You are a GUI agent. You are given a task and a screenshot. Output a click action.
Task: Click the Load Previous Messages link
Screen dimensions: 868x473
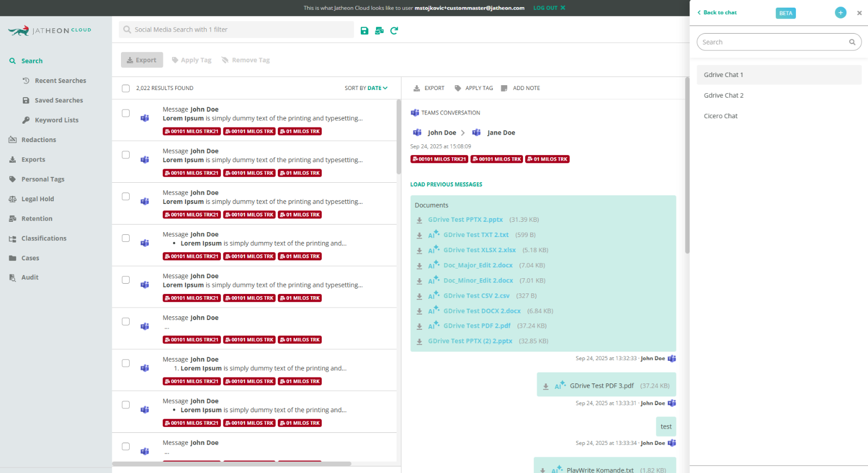(x=446, y=184)
